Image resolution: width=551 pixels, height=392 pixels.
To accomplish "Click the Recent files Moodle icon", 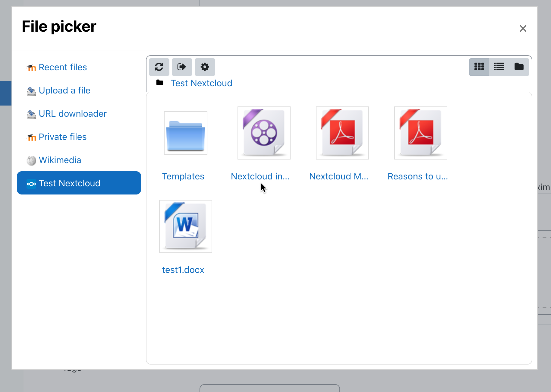I will click(x=31, y=68).
